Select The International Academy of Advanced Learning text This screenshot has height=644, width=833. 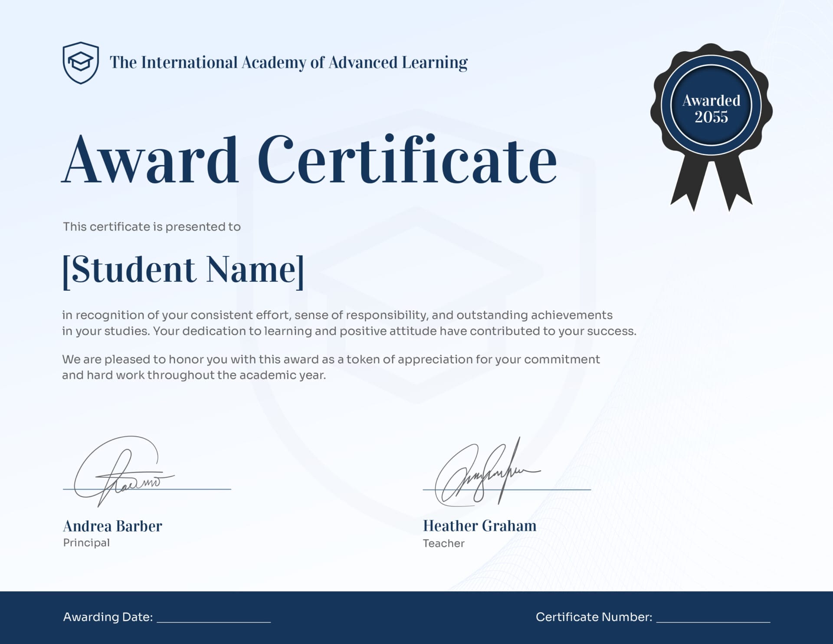click(x=289, y=62)
